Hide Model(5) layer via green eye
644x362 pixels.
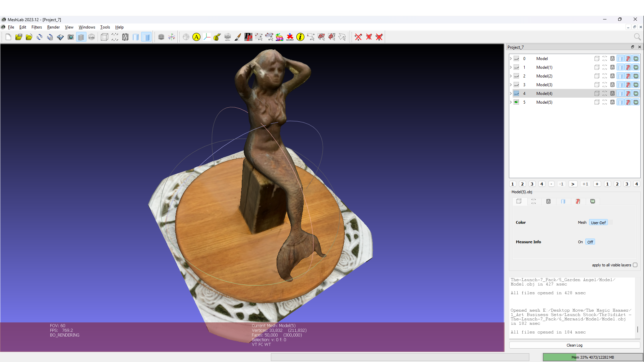tap(516, 102)
